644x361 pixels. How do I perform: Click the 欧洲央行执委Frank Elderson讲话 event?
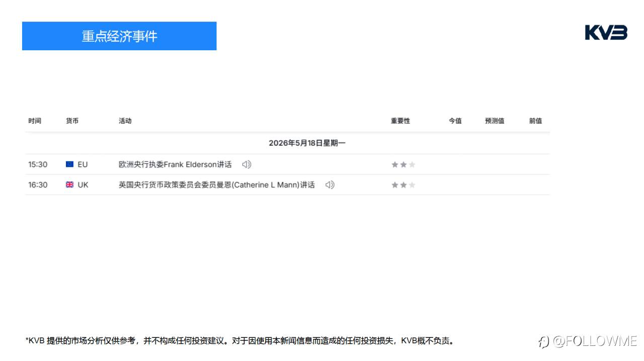175,164
